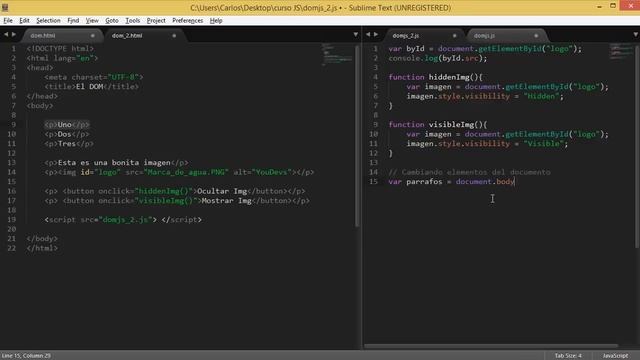Click the script src="domjs_2.js" line

123,220
